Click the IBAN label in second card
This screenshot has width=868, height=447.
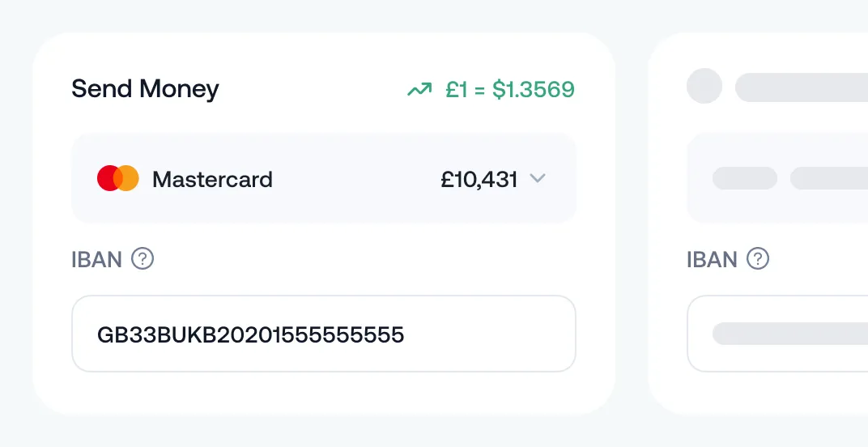713,259
